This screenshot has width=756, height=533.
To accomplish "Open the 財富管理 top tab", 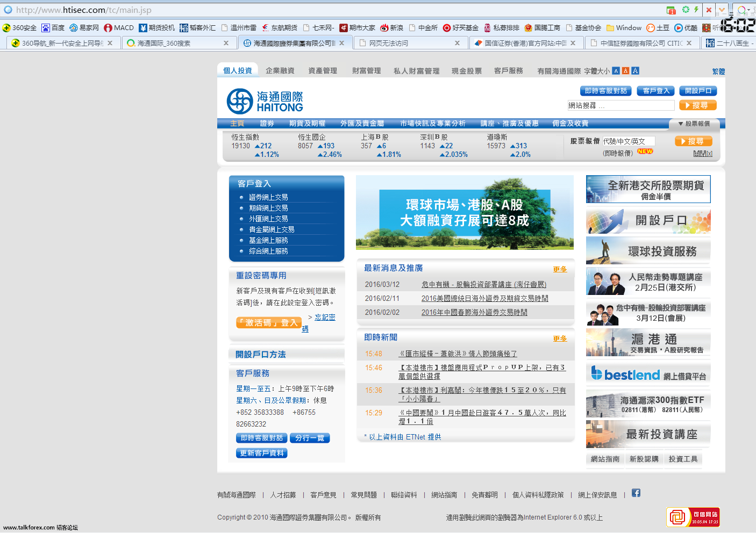I will tap(367, 71).
